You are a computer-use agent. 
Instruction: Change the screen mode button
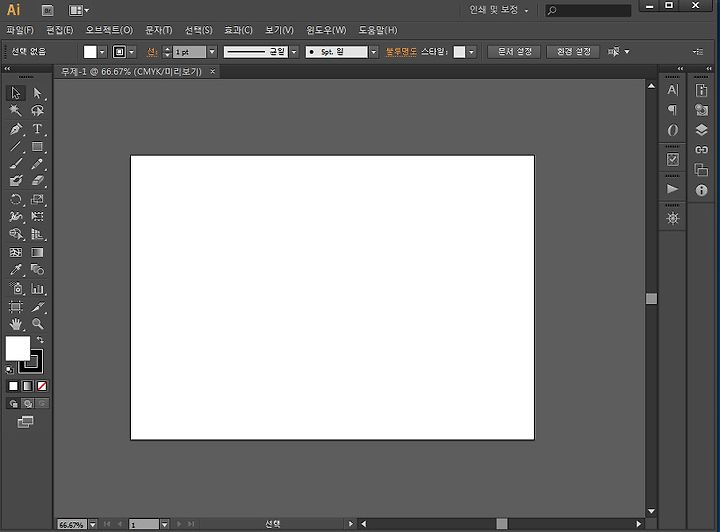click(x=26, y=422)
